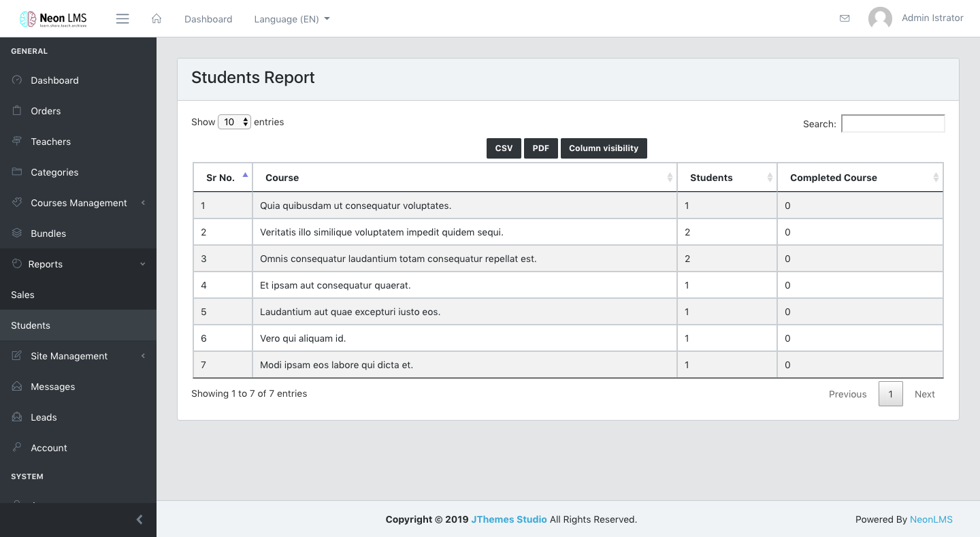Open the Column visibility button
Image resolution: width=980 pixels, height=537 pixels.
click(x=603, y=148)
